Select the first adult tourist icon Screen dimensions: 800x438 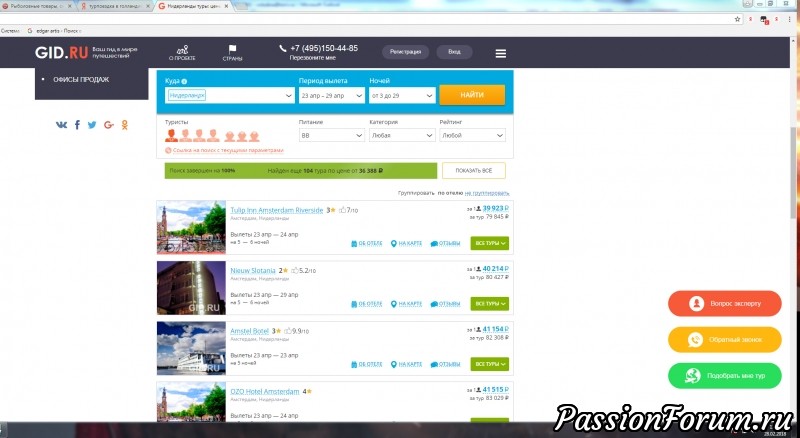pyautogui.click(x=171, y=135)
